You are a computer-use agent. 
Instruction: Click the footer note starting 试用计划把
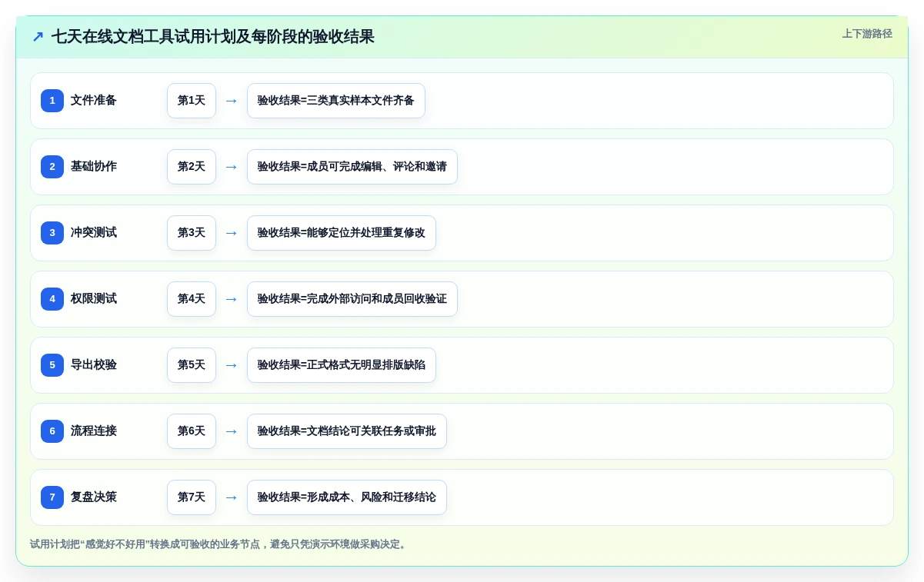tap(219, 544)
